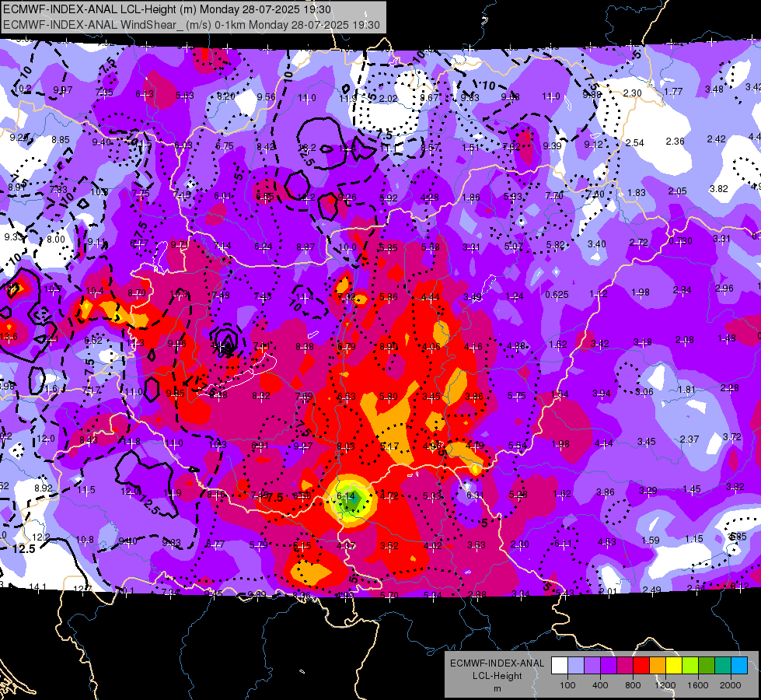Select the 9.12 value label
This screenshot has height=700, width=761.
point(594,144)
